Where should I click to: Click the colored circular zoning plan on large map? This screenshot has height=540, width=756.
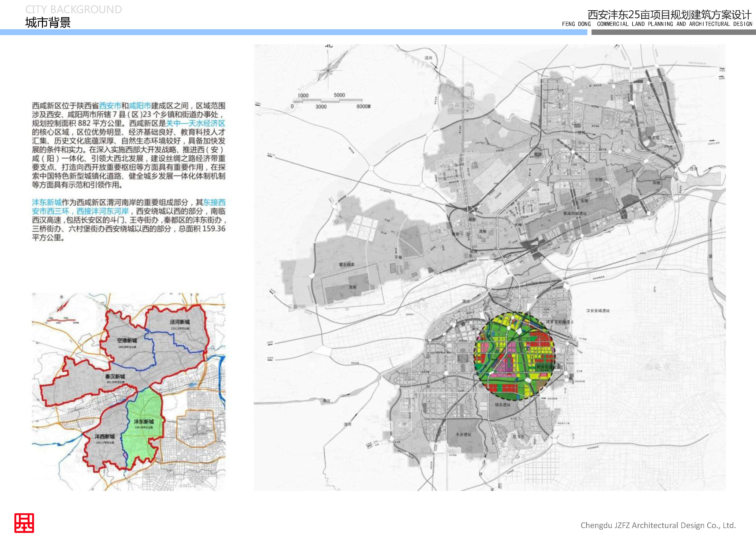(x=515, y=356)
